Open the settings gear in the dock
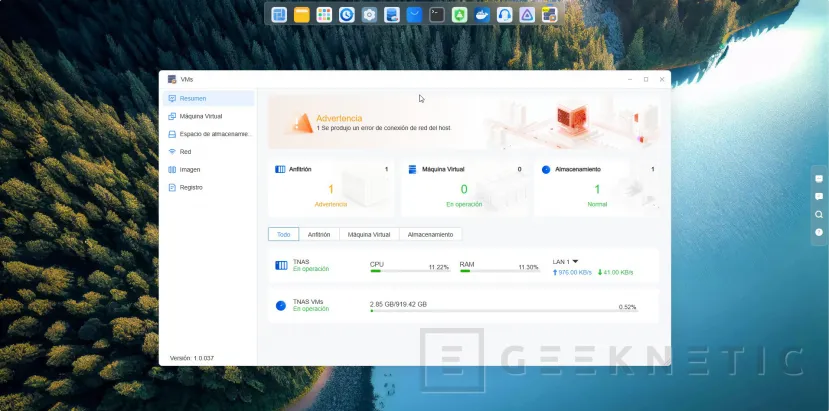Viewport: 829px width, 411px height. click(369, 15)
